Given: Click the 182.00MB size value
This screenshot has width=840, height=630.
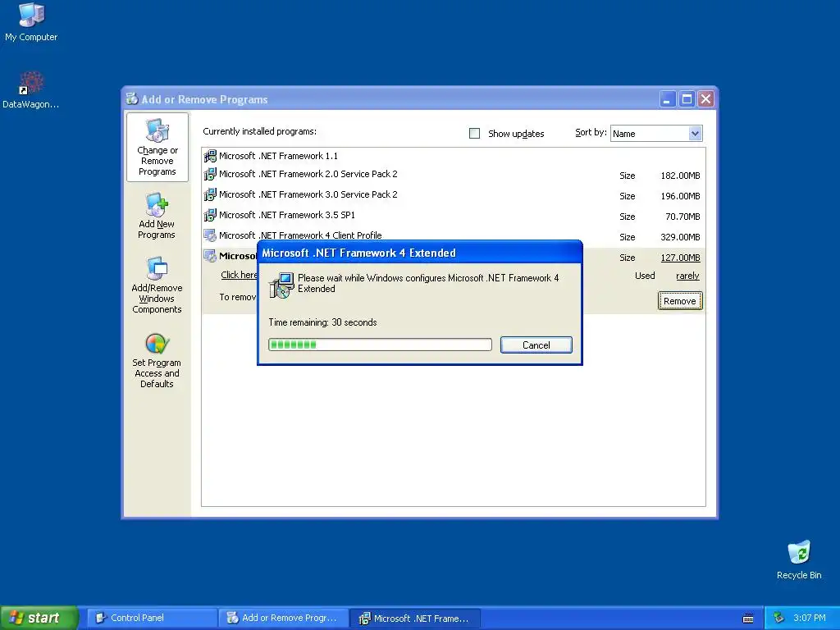Looking at the screenshot, I should (680, 176).
